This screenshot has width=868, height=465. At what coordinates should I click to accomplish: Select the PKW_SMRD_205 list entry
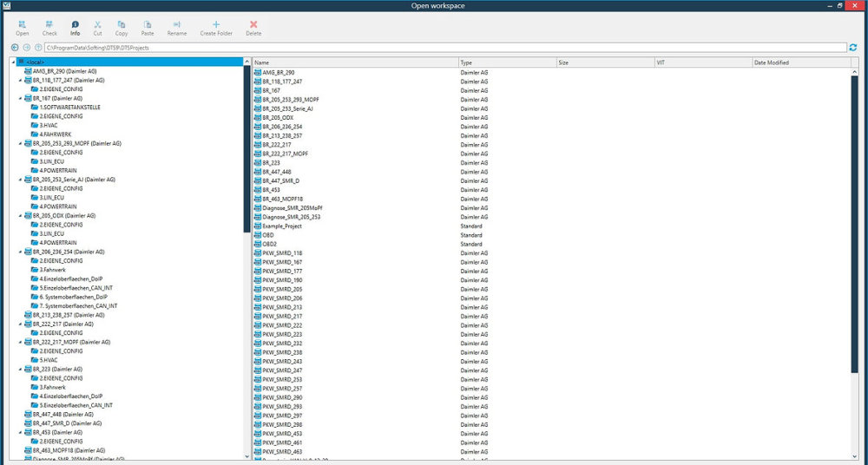(x=282, y=289)
